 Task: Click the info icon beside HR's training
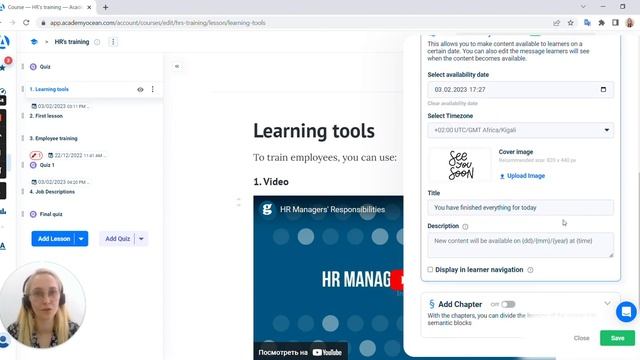click(97, 42)
